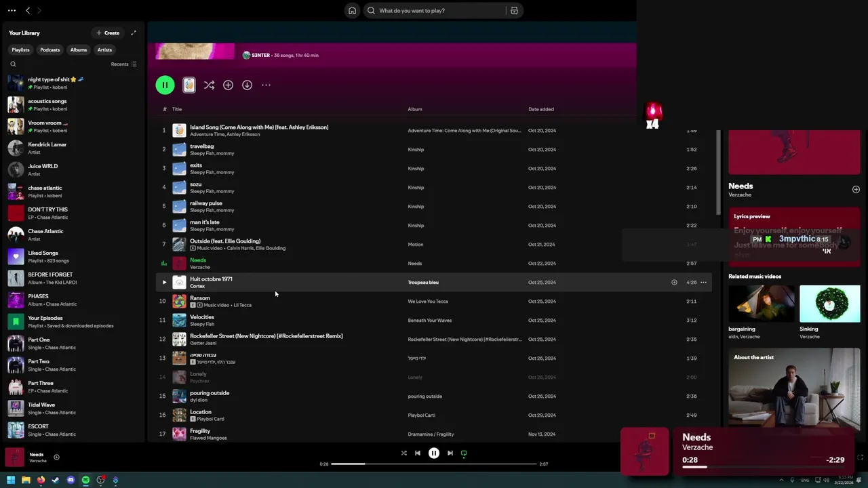Add Huit octobre 1971 to Liked Songs
The height and width of the screenshot is (488, 868).
[x=674, y=283]
